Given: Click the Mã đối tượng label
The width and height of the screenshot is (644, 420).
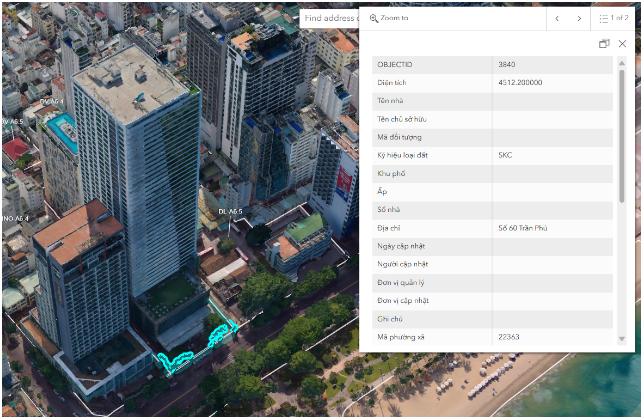Looking at the screenshot, I should [399, 137].
